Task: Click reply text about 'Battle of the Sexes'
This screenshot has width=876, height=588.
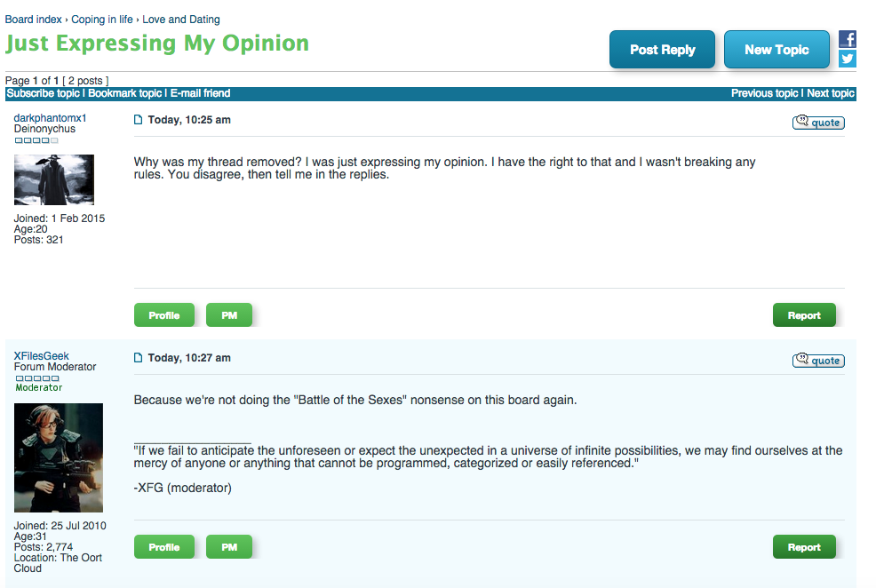Action: click(x=355, y=400)
